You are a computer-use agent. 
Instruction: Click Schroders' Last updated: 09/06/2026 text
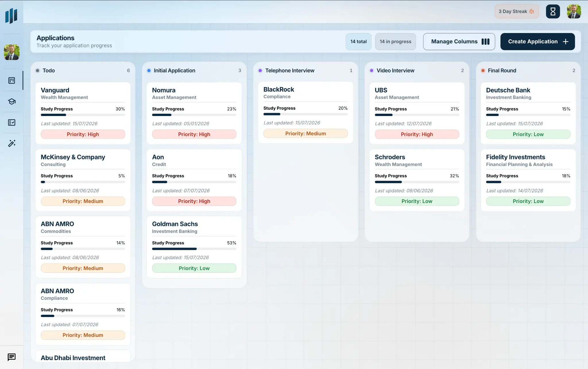404,190
